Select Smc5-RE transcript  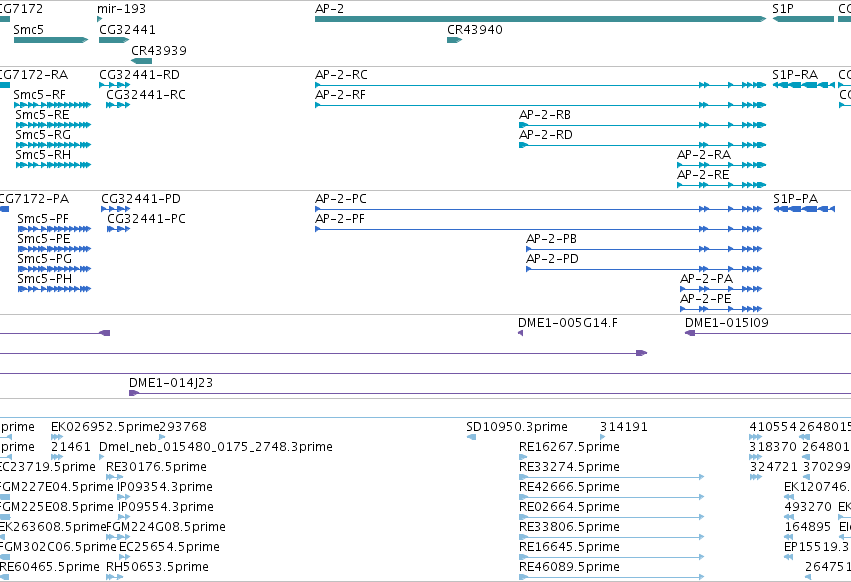point(54,125)
